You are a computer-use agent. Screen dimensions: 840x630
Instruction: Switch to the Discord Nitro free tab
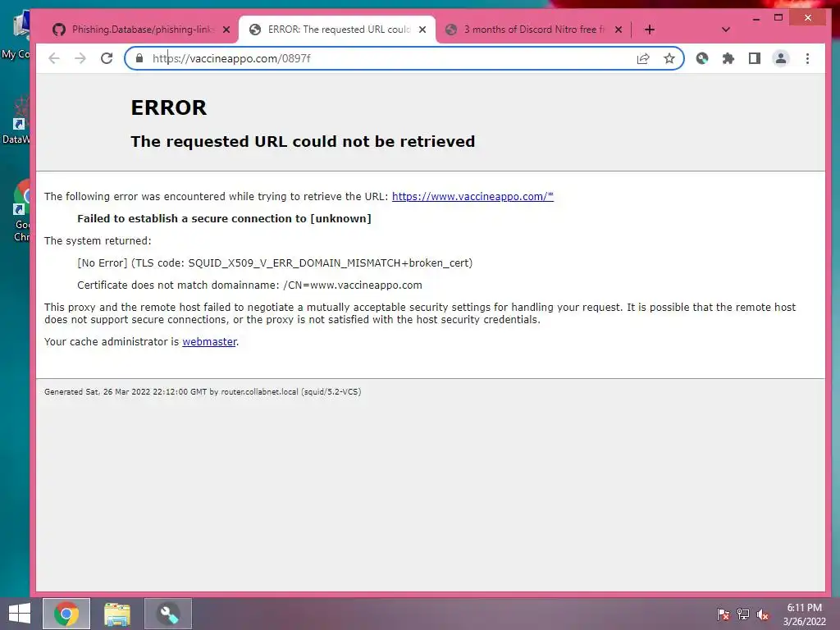(533, 30)
